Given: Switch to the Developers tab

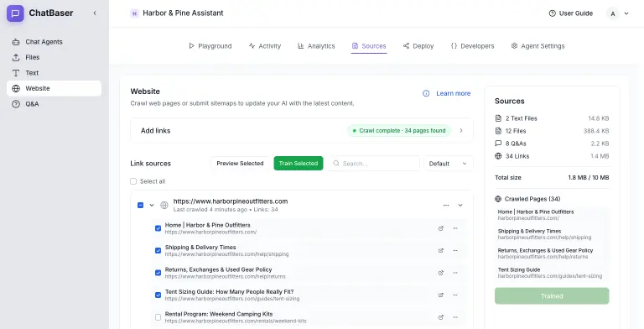Looking at the screenshot, I should point(472,46).
